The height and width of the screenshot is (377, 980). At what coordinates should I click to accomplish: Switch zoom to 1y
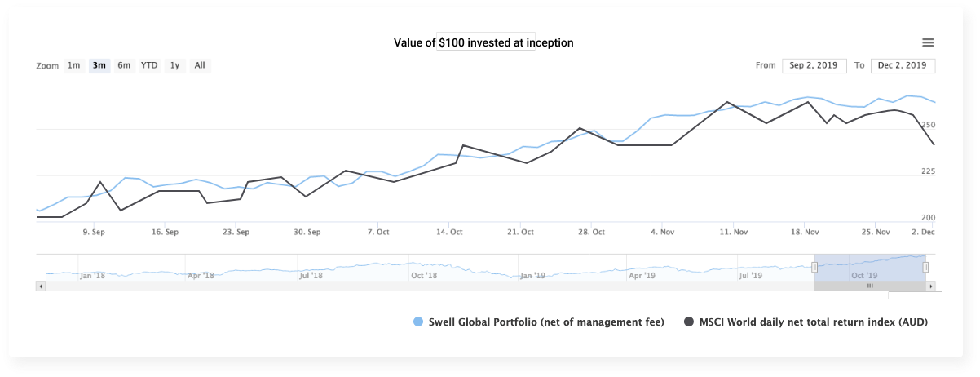(x=174, y=65)
